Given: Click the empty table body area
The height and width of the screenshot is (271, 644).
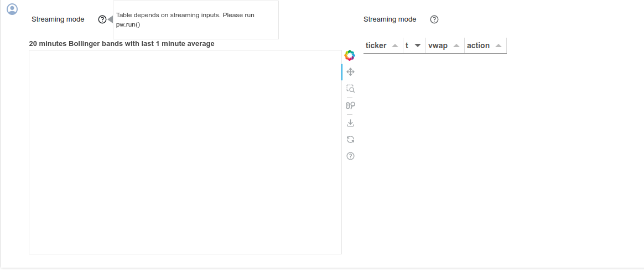Looking at the screenshot, I should tap(435, 111).
